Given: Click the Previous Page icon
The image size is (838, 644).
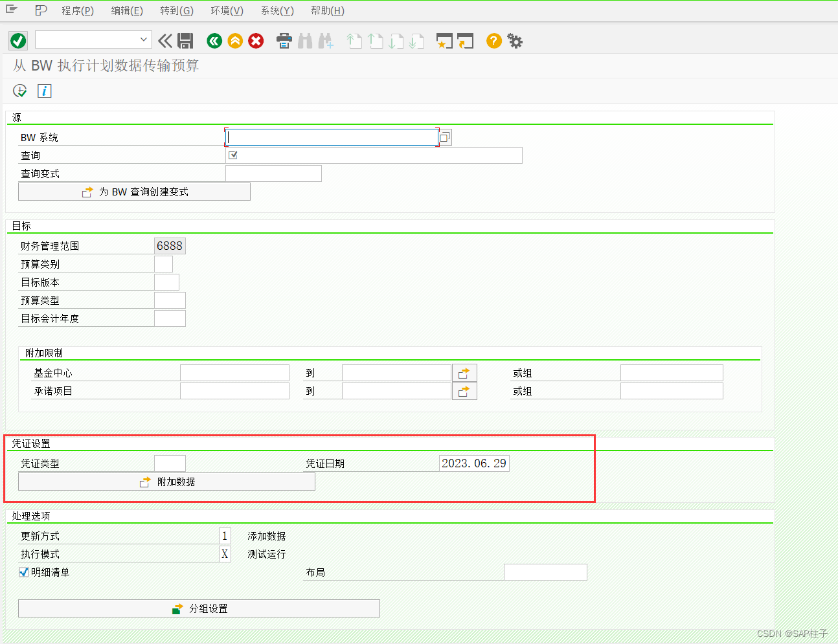Looking at the screenshot, I should pos(376,41).
